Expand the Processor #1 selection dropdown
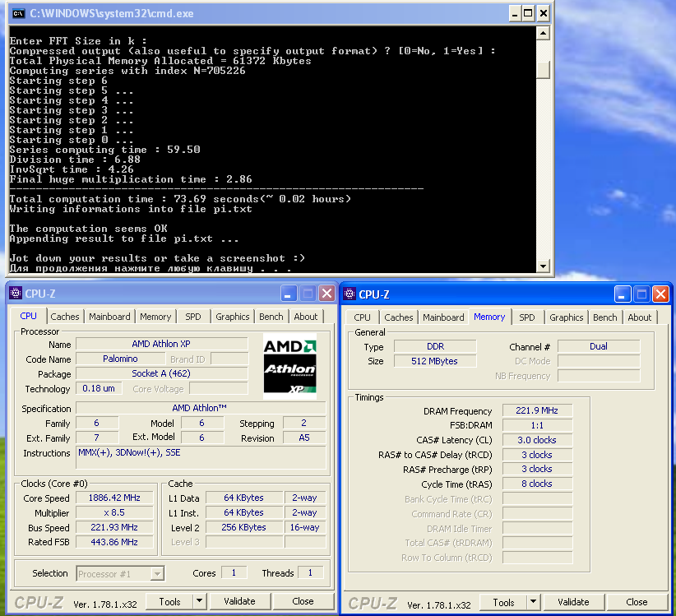 coord(157,574)
